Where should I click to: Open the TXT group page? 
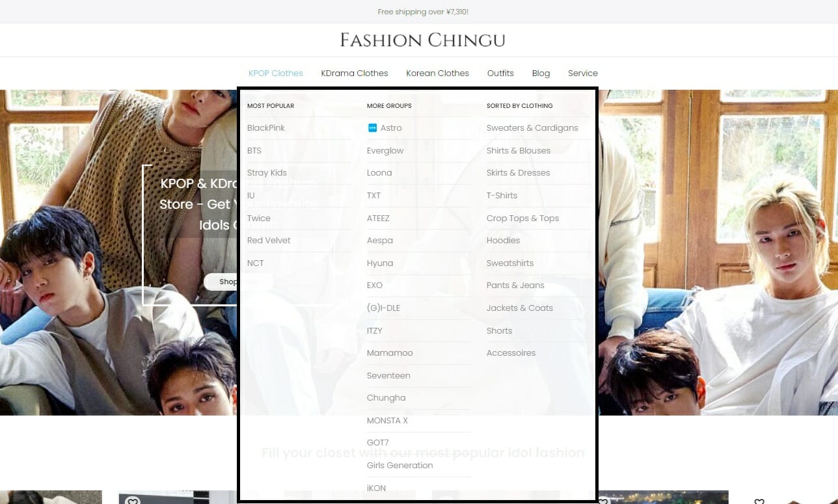point(374,196)
